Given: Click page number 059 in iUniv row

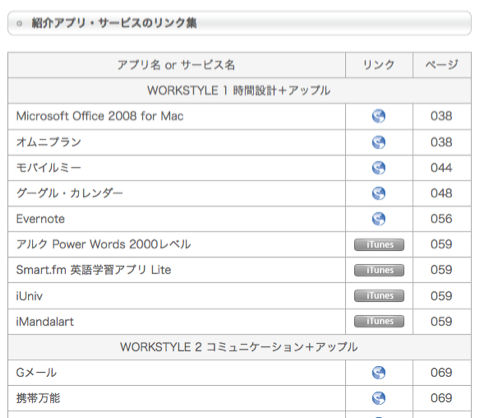Looking at the screenshot, I should (x=441, y=296).
